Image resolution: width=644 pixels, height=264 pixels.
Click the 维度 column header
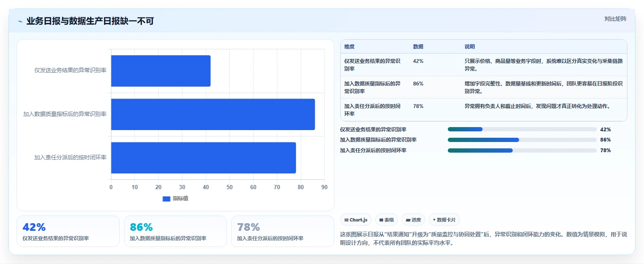(350, 47)
